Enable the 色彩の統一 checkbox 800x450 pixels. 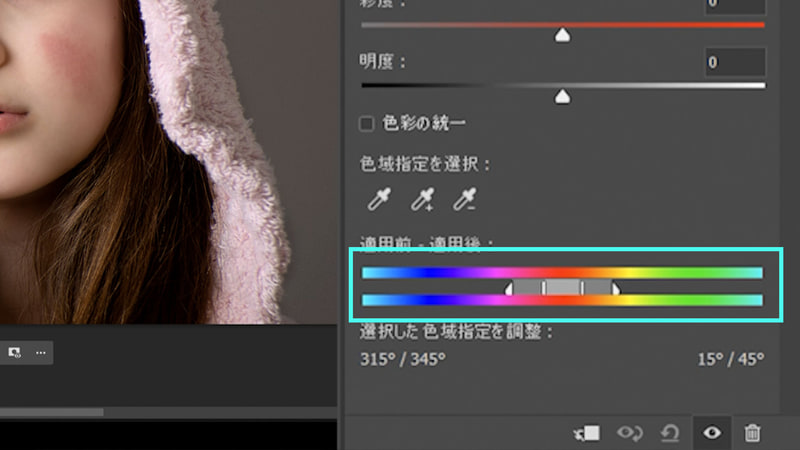click(366, 123)
